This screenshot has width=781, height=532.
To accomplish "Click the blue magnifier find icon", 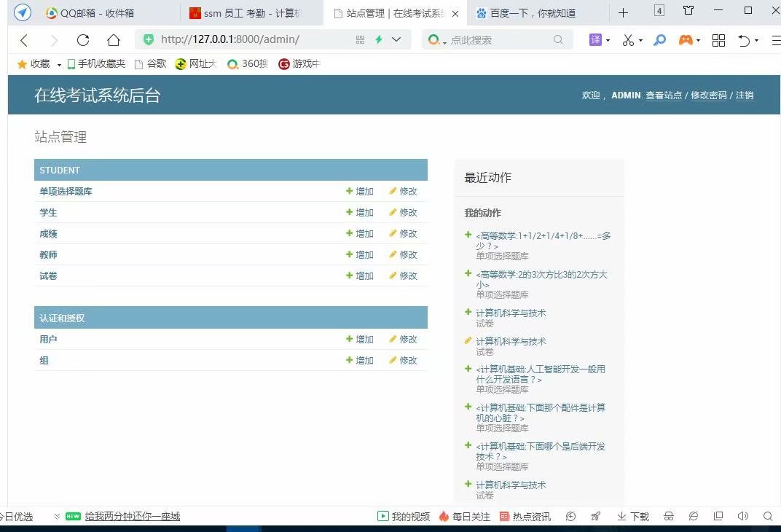I will (659, 40).
